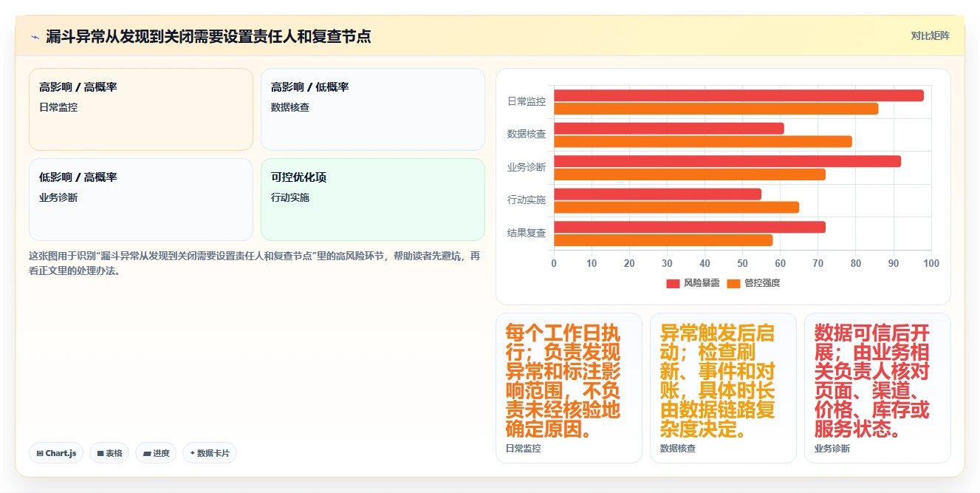Click the 50 tick on x-axis
Viewport: 980px width, 493px height.
pos(742,264)
